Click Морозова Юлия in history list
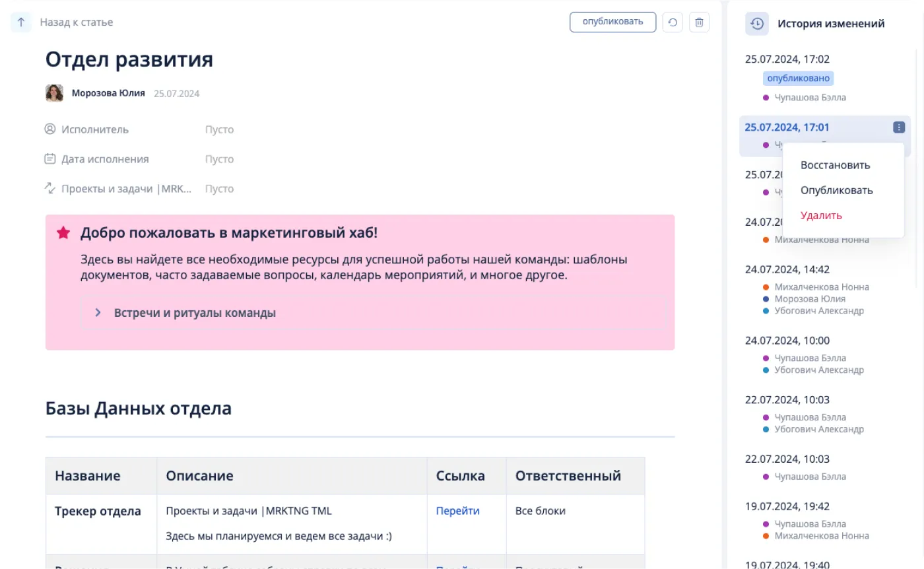 (x=810, y=299)
